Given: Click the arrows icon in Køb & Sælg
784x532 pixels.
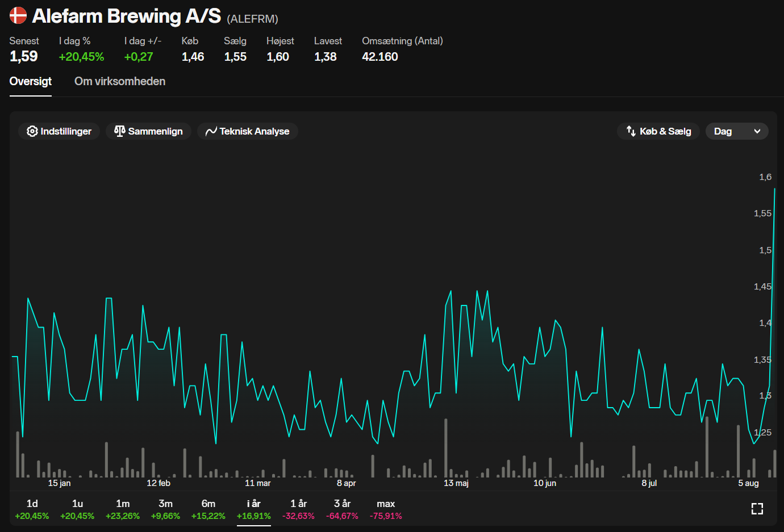Looking at the screenshot, I should tap(631, 131).
